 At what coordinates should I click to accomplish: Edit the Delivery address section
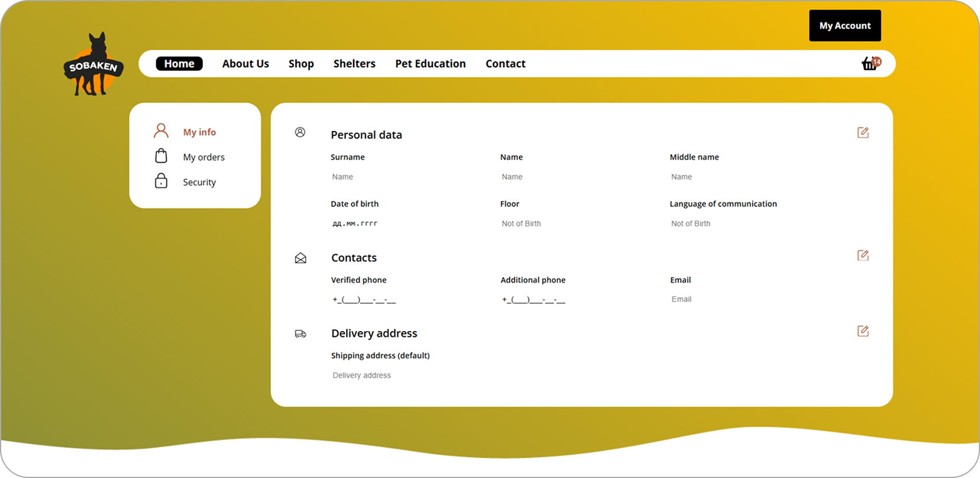tap(863, 330)
